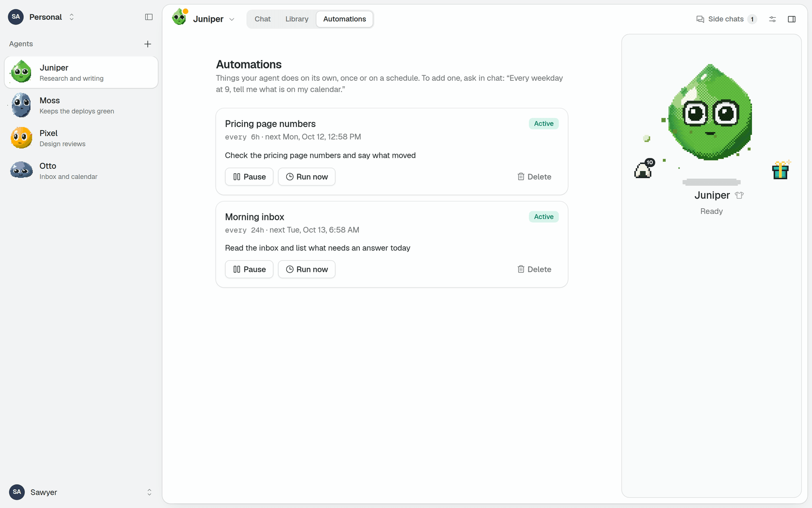Click 'every 6h' schedule text
The height and width of the screenshot is (508, 812).
tap(242, 137)
